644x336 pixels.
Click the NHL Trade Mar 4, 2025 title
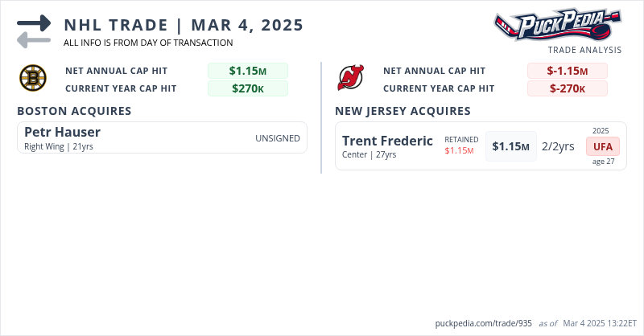[184, 25]
